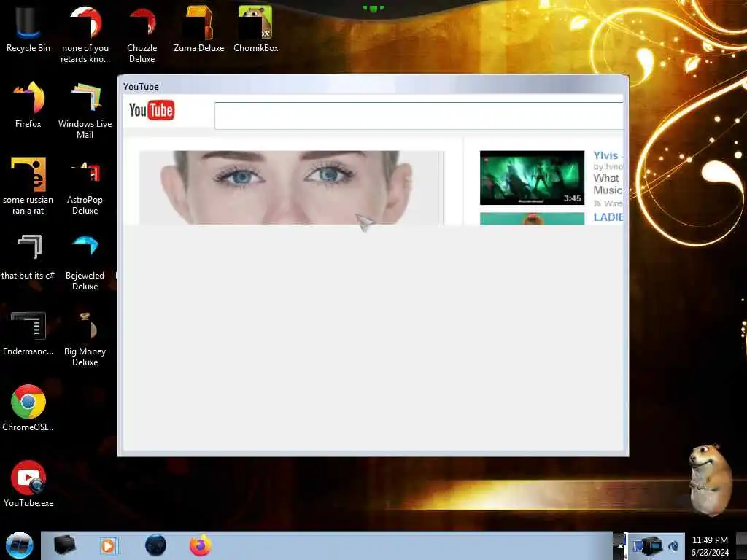
Task: Launch the Chuzzle Deluxe desktop icon
Action: [x=142, y=34]
